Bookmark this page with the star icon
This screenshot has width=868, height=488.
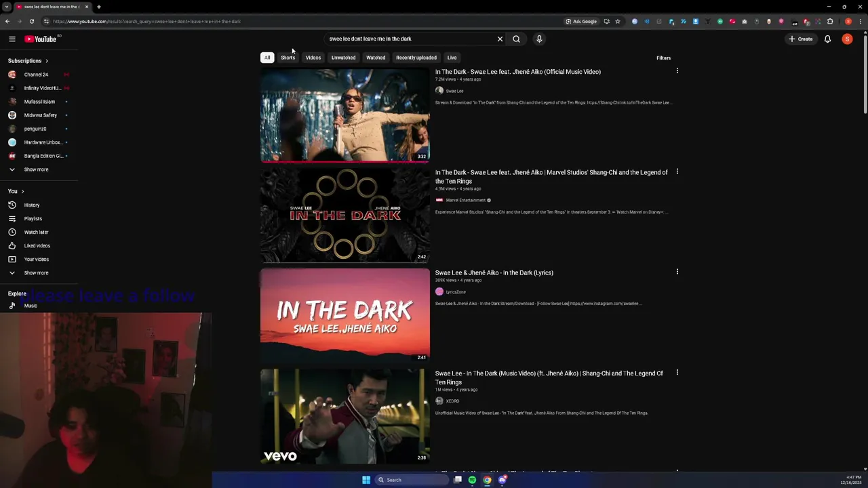(x=618, y=22)
